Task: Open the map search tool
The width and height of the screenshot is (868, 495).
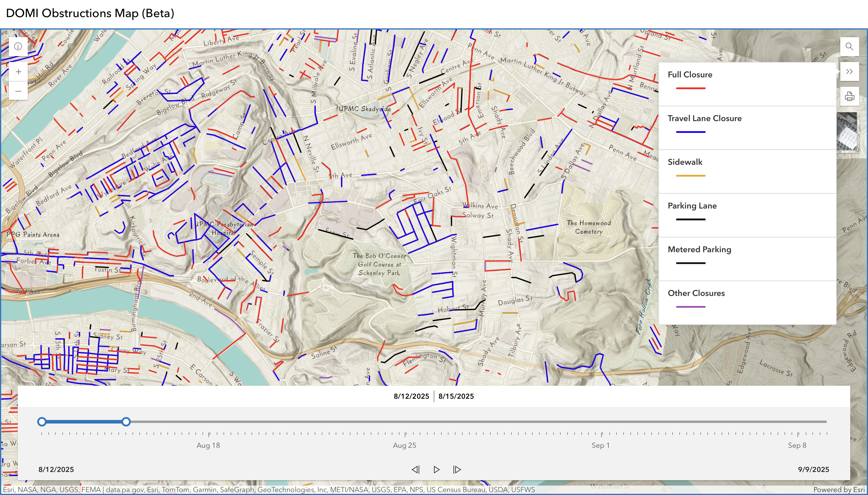Action: tap(849, 47)
